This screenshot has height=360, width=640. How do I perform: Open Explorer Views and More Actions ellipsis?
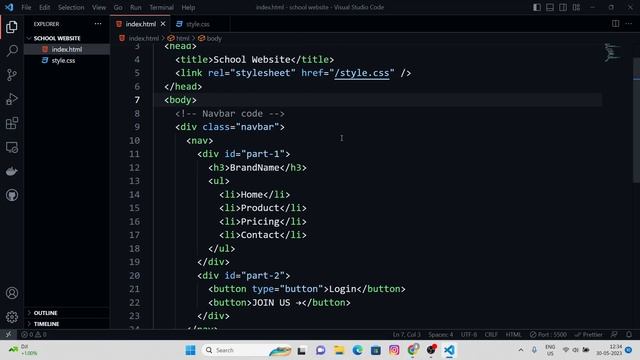(98, 24)
